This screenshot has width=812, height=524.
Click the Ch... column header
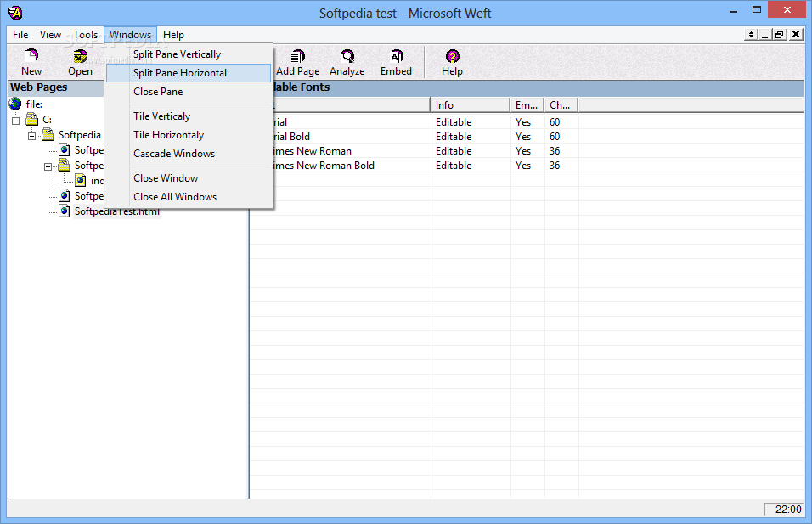[561, 105]
